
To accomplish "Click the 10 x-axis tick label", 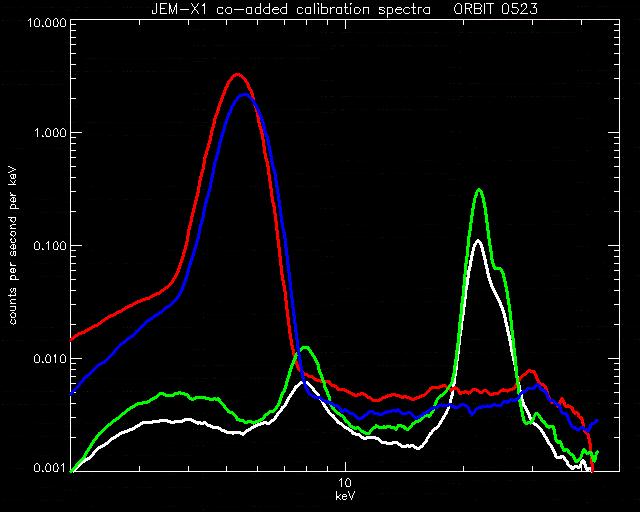I will point(345,483).
